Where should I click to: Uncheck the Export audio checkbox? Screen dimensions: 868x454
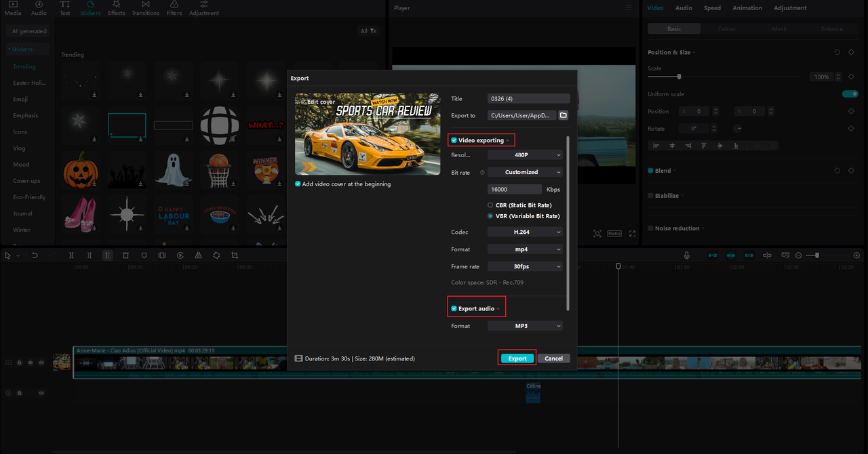pos(454,309)
